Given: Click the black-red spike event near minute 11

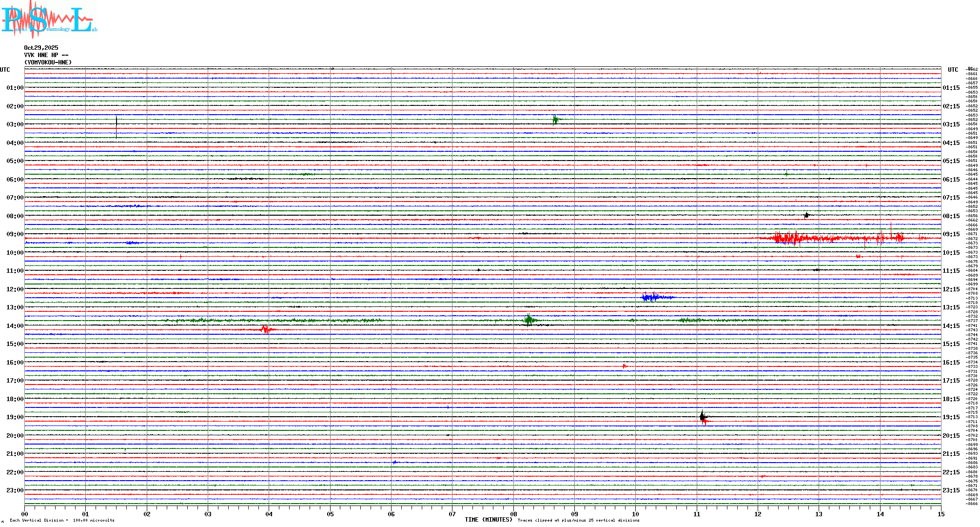Looking at the screenshot, I should coord(703,418).
